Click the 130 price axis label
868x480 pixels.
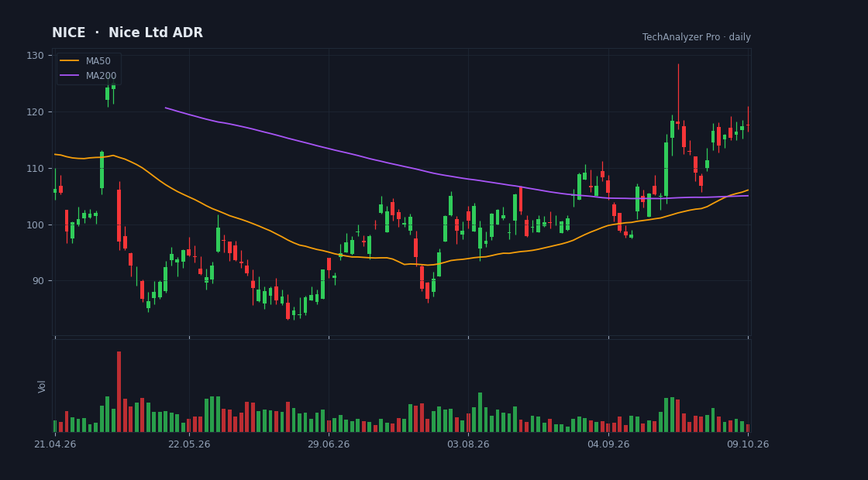click(35, 55)
